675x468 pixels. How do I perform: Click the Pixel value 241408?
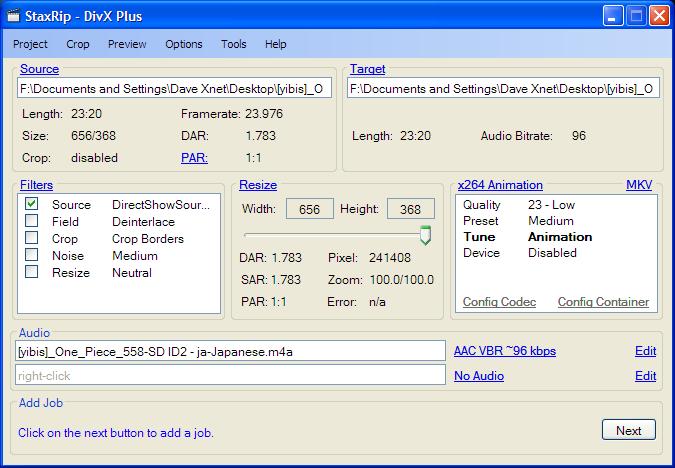390,258
